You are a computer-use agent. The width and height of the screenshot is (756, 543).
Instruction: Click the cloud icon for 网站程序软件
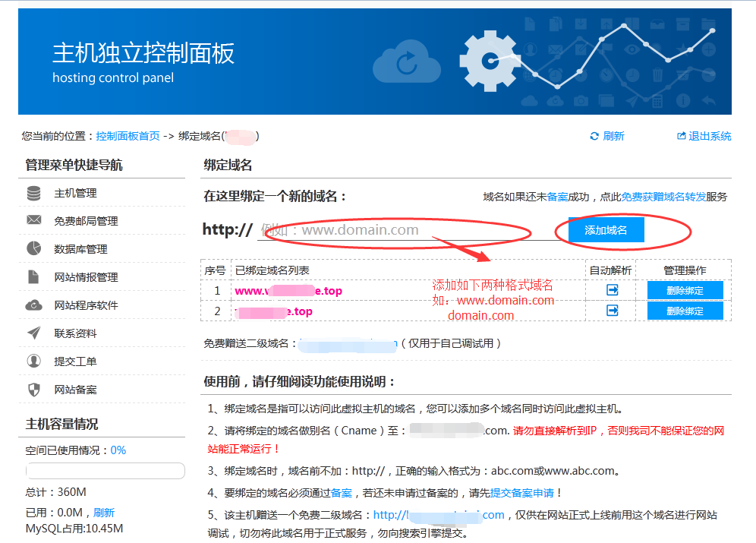pyautogui.click(x=33, y=305)
